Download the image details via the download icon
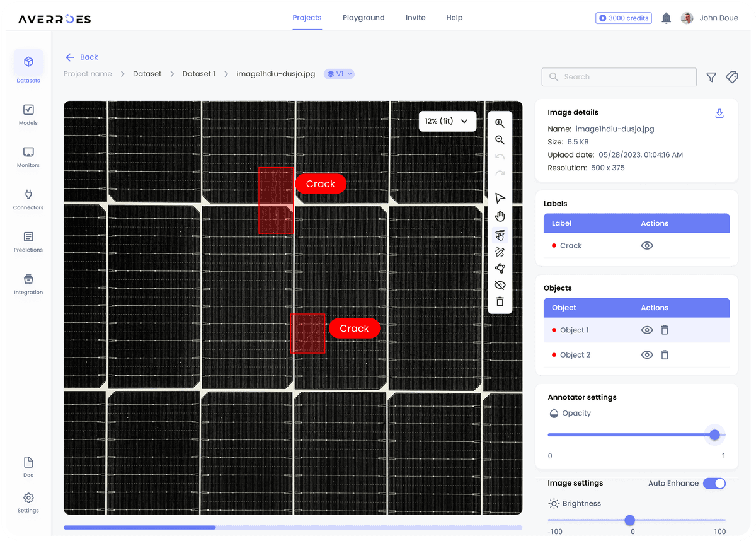This screenshot has height=541, width=756. click(x=719, y=113)
